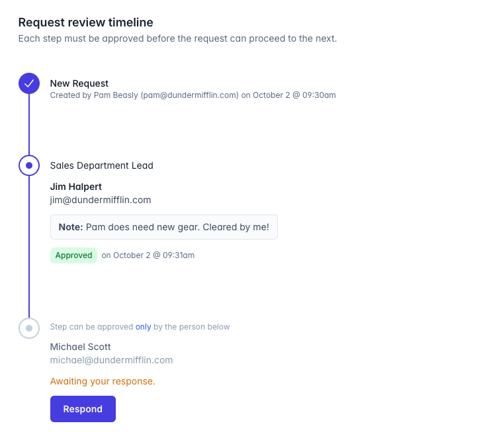485x448 pixels.
Task: Click the pending step gray circle marker
Action: 29,328
